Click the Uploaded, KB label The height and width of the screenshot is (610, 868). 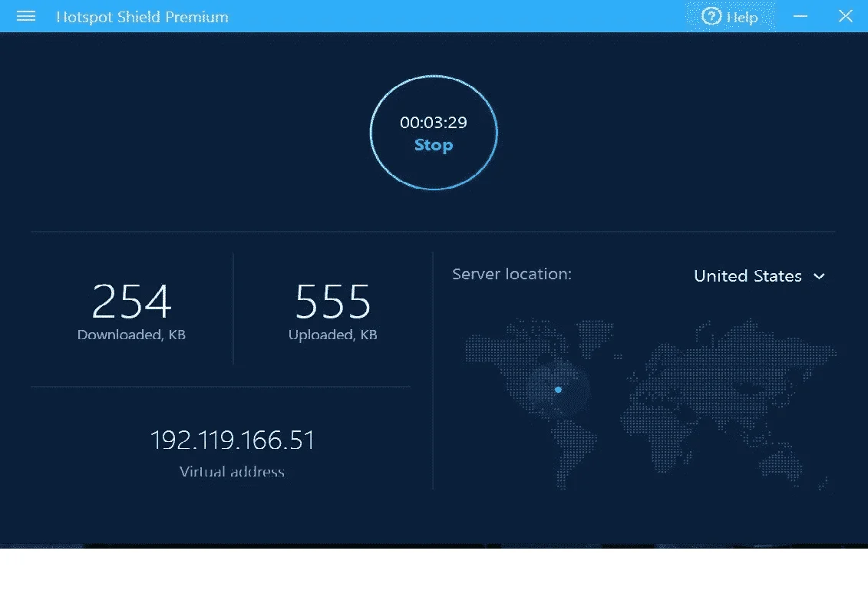pyautogui.click(x=333, y=335)
